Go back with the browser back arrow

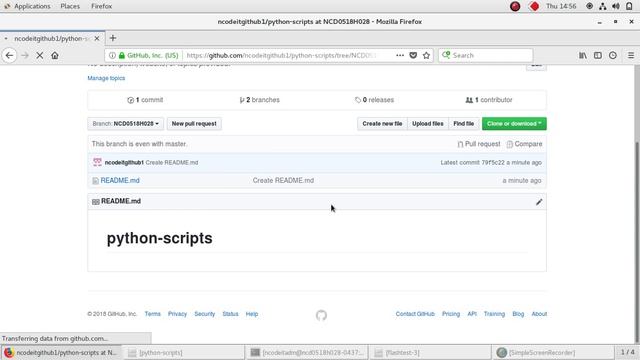click(x=9, y=56)
